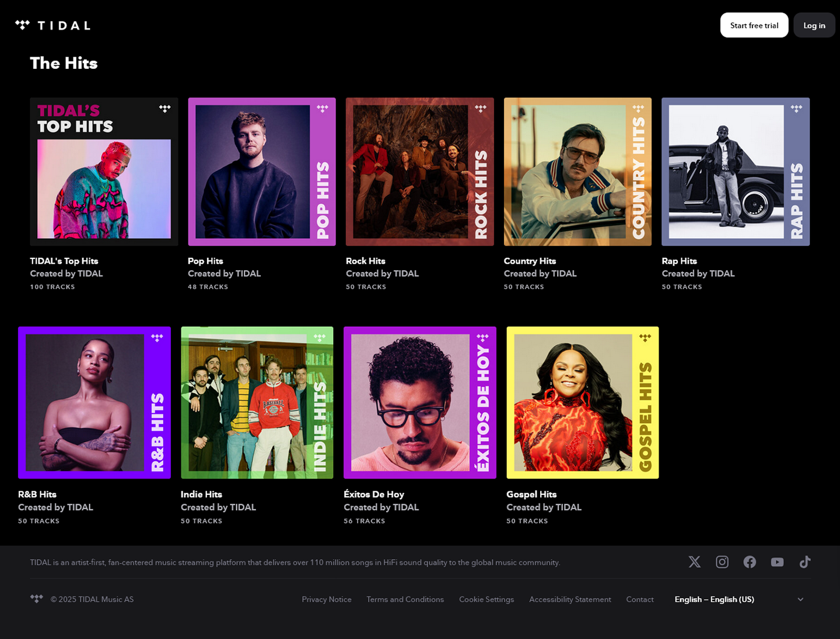
Task: Open the language selector English (US)
Action: tap(739, 599)
